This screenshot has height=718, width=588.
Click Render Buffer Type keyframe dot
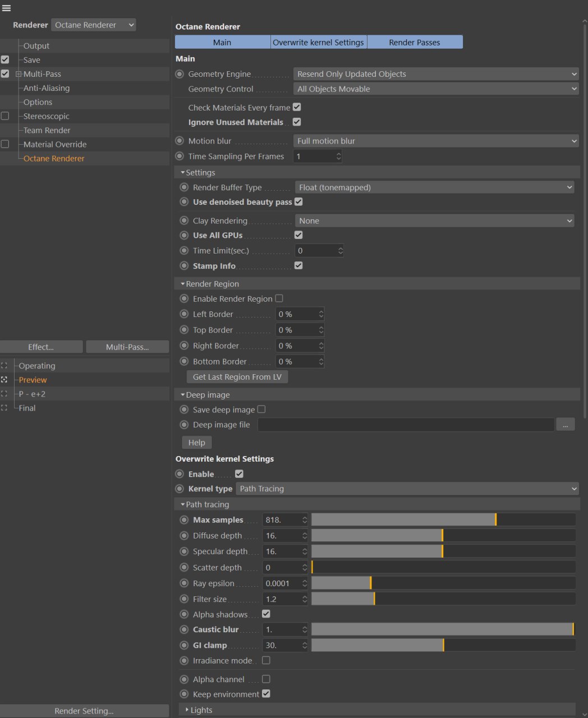click(184, 187)
